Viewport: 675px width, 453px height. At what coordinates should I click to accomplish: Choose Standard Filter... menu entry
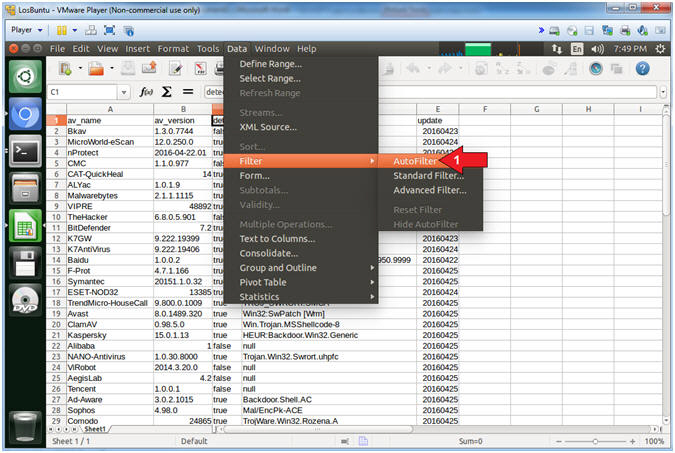point(429,176)
